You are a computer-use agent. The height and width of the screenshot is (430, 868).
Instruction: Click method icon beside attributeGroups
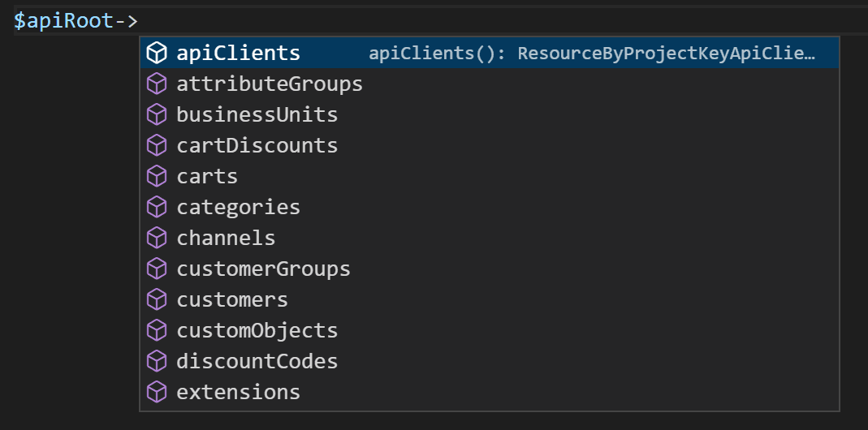[x=156, y=84]
